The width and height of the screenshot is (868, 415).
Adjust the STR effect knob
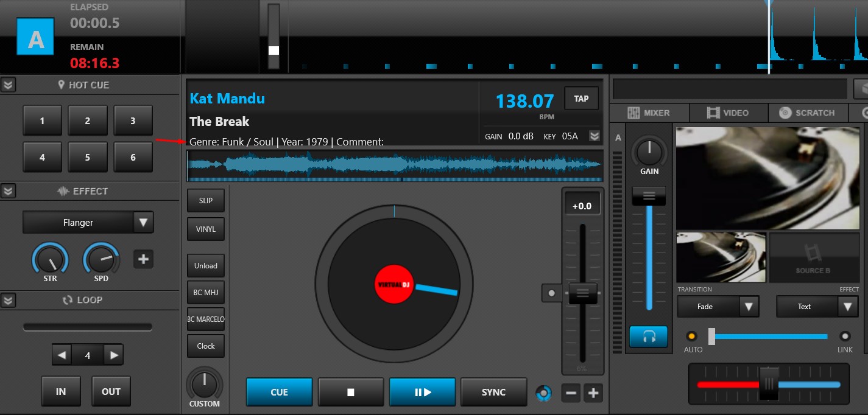coord(50,260)
